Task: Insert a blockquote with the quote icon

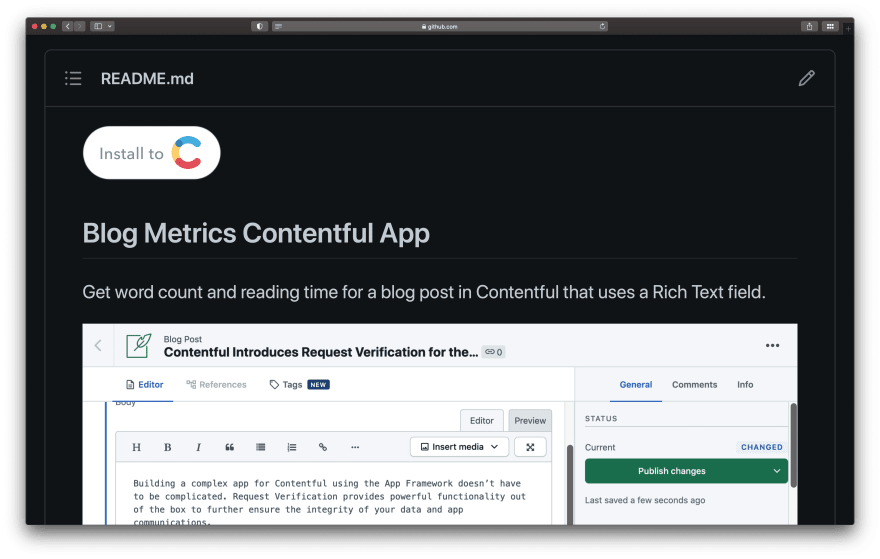Action: [x=230, y=447]
